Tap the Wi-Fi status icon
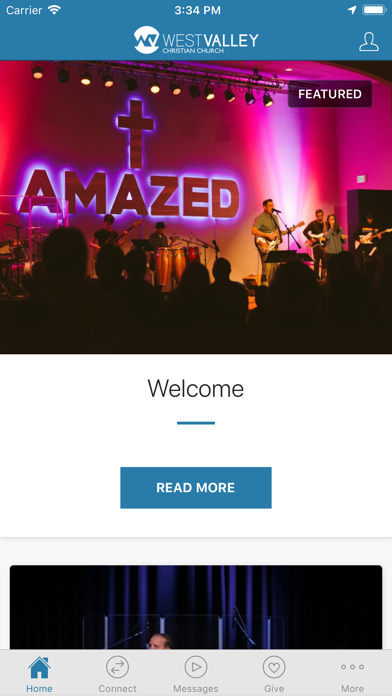 (54, 10)
